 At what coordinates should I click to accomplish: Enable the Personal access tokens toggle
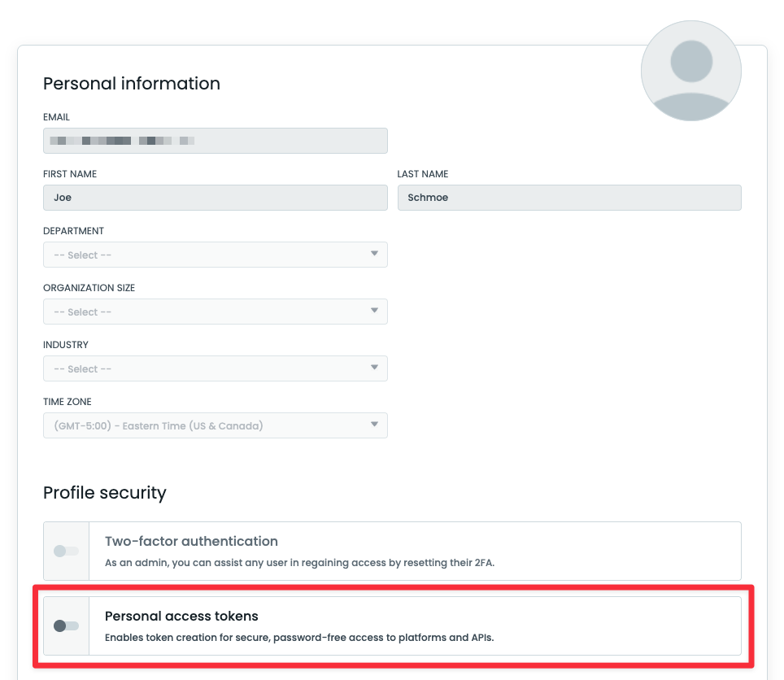click(66, 626)
